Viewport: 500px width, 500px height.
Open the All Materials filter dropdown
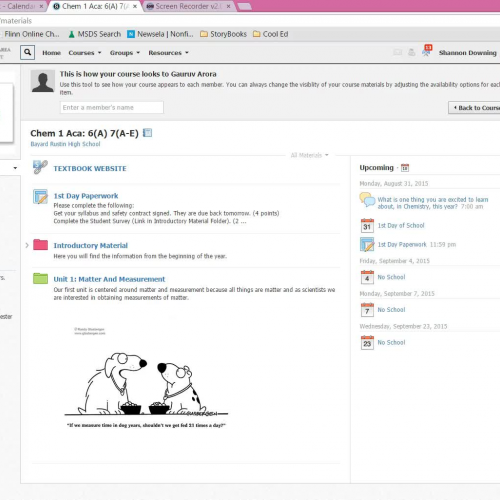click(x=309, y=155)
